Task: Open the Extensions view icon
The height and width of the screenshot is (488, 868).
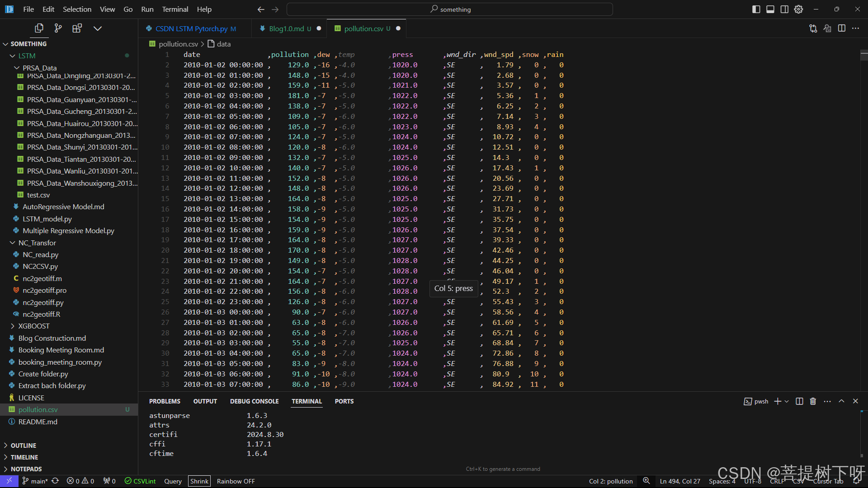Action: 77,28
